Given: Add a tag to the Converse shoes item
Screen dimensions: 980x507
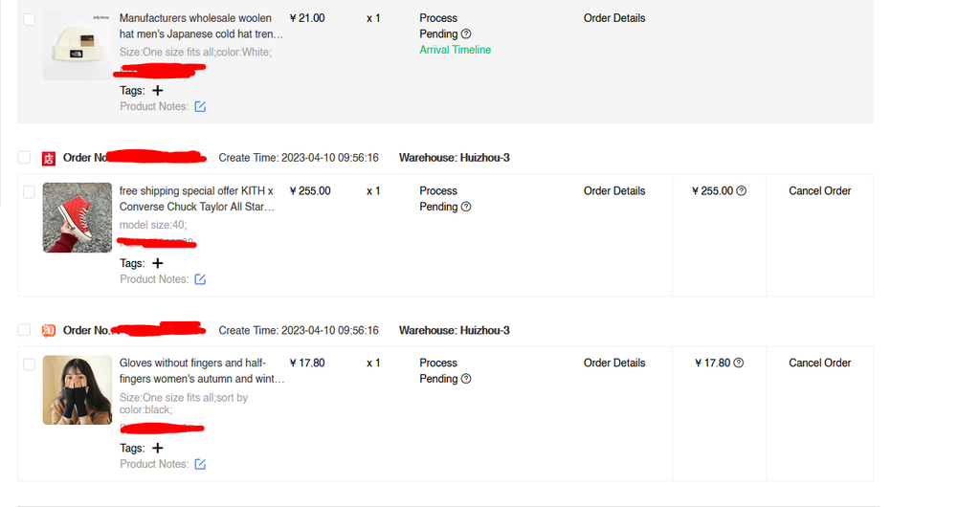Looking at the screenshot, I should pyautogui.click(x=158, y=263).
